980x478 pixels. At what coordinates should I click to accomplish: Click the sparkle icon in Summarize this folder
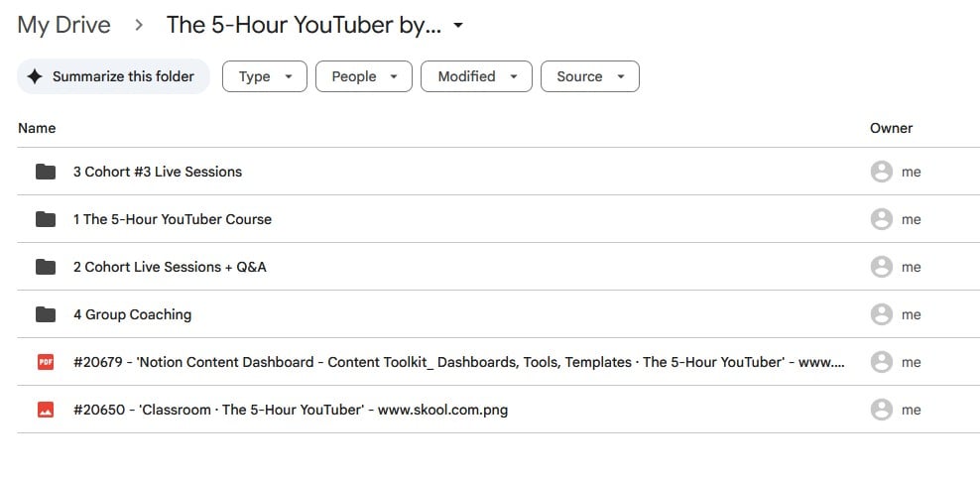[x=36, y=76]
